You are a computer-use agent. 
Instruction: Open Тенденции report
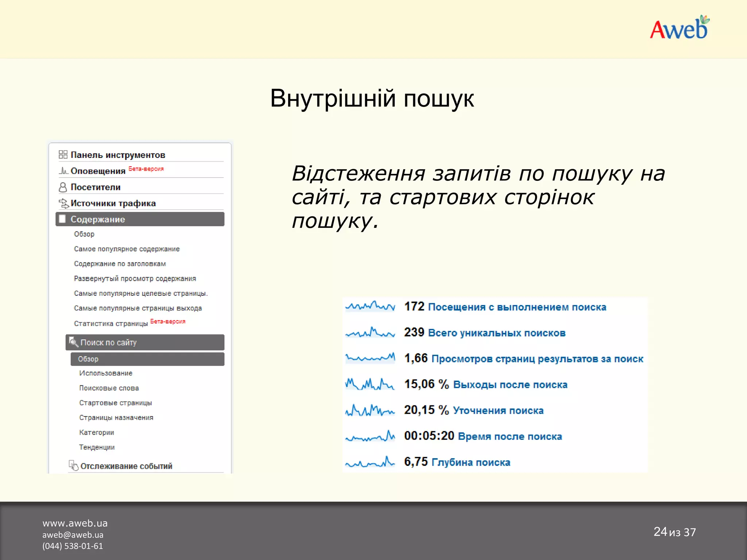pyautogui.click(x=97, y=447)
